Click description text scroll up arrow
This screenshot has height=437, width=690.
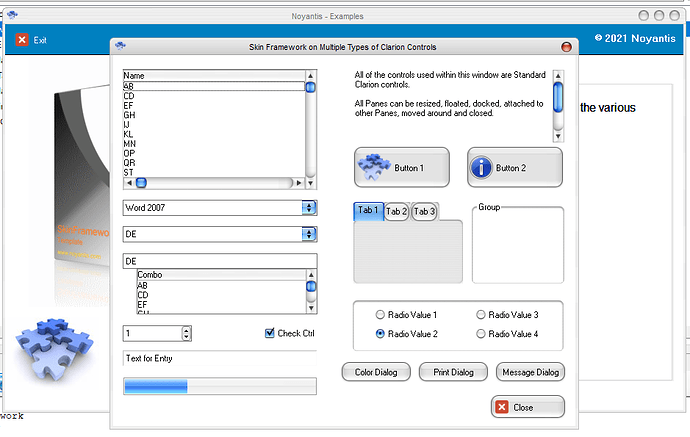click(x=558, y=76)
